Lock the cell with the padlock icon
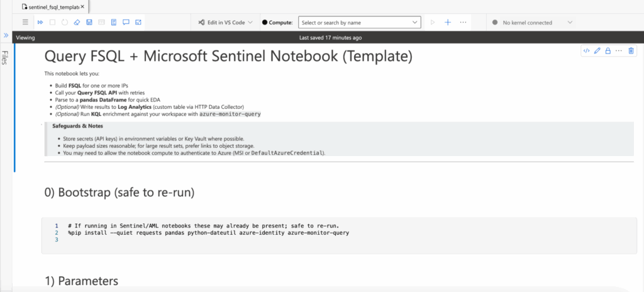The image size is (644, 292). coord(608,51)
